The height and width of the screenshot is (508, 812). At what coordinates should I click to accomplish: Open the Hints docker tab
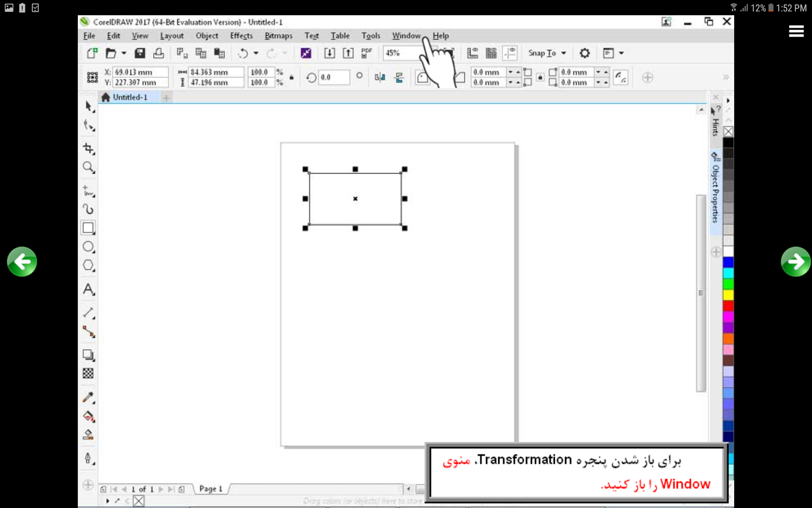[715, 122]
